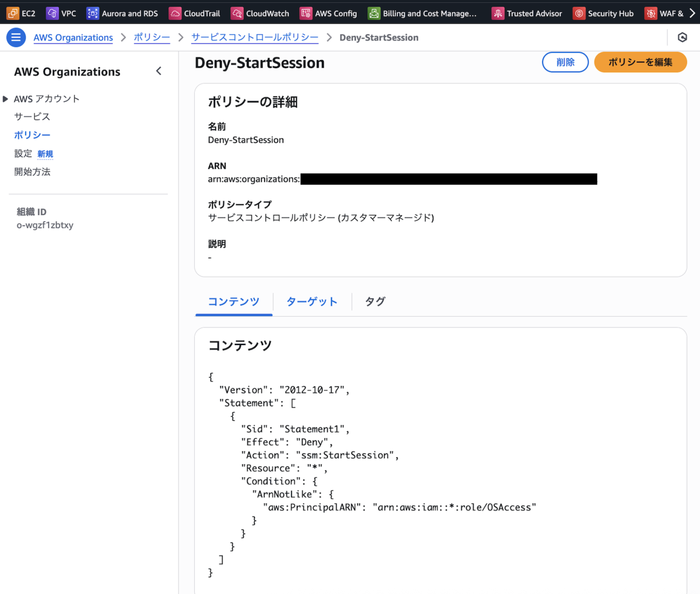This screenshot has height=594, width=700.
Task: Click the 削除 button
Action: [565, 62]
